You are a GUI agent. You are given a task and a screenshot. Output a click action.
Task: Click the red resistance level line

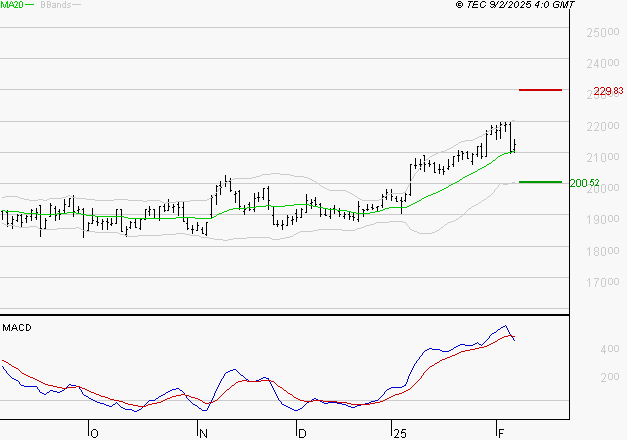[x=540, y=90]
